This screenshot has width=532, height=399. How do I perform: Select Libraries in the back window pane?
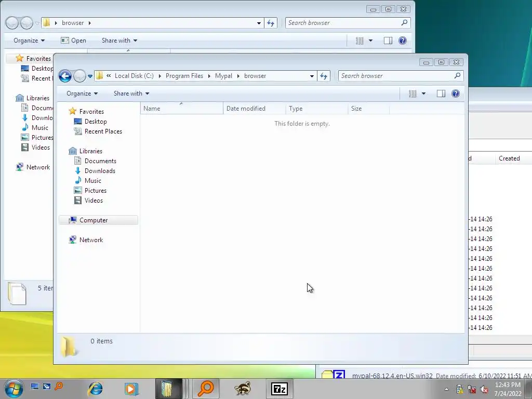coord(33,98)
